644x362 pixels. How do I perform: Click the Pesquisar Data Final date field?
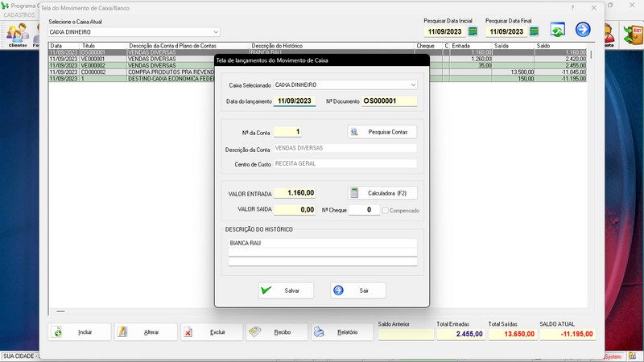tap(506, 31)
